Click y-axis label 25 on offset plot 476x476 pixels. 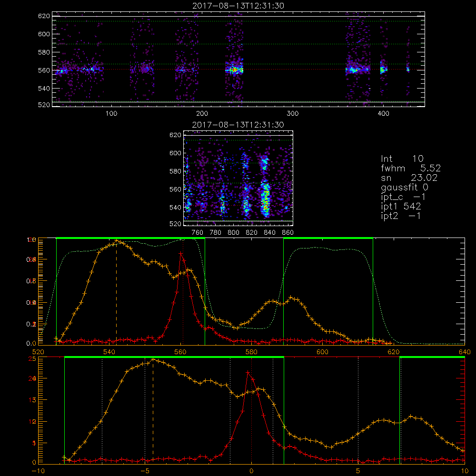(x=32, y=359)
